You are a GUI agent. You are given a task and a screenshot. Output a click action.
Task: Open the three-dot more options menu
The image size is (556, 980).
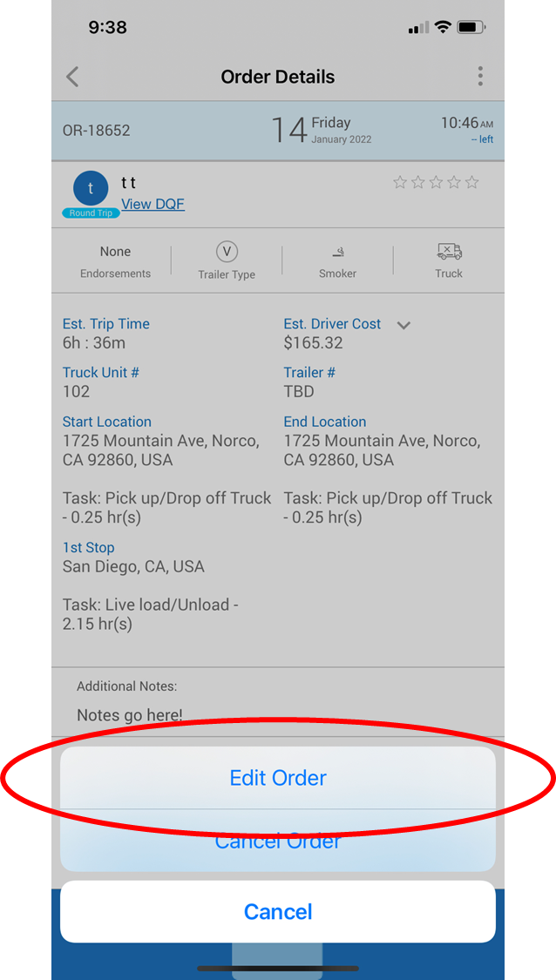tap(480, 77)
